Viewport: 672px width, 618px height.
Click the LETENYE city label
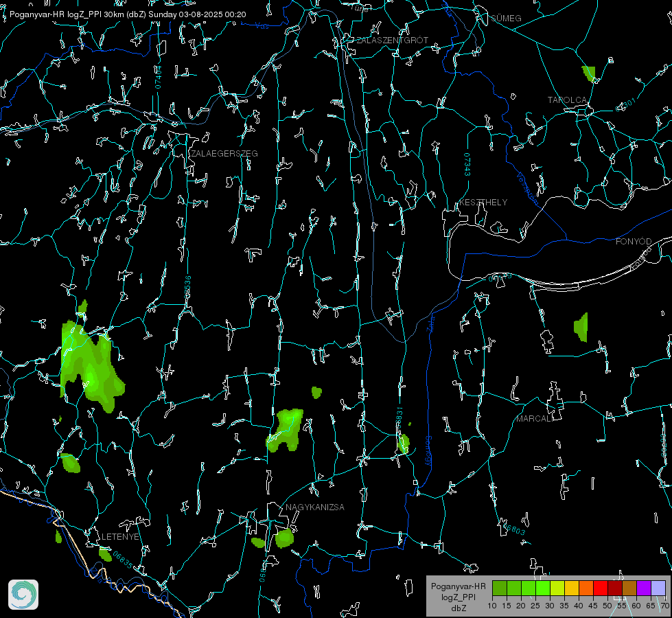click(x=120, y=537)
